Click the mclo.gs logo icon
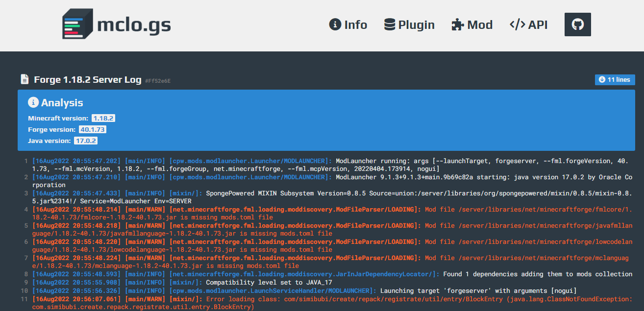Image resolution: width=644 pixels, height=311 pixels. coord(77,24)
